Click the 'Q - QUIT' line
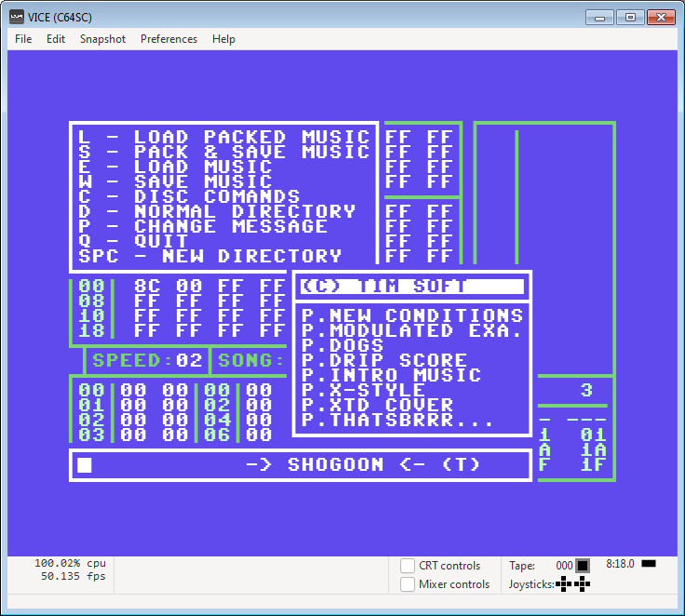Viewport: 685px width, 616px height. pos(133,241)
